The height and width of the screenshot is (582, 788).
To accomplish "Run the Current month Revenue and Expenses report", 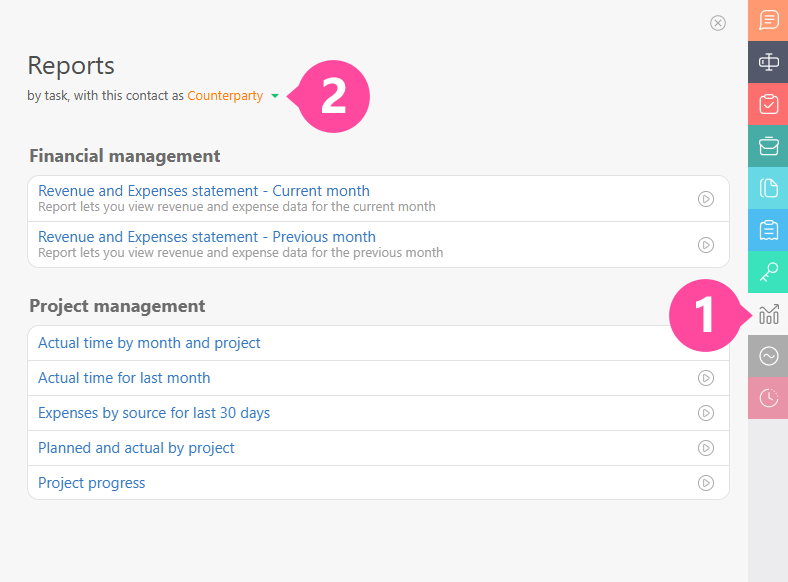I will 705,199.
